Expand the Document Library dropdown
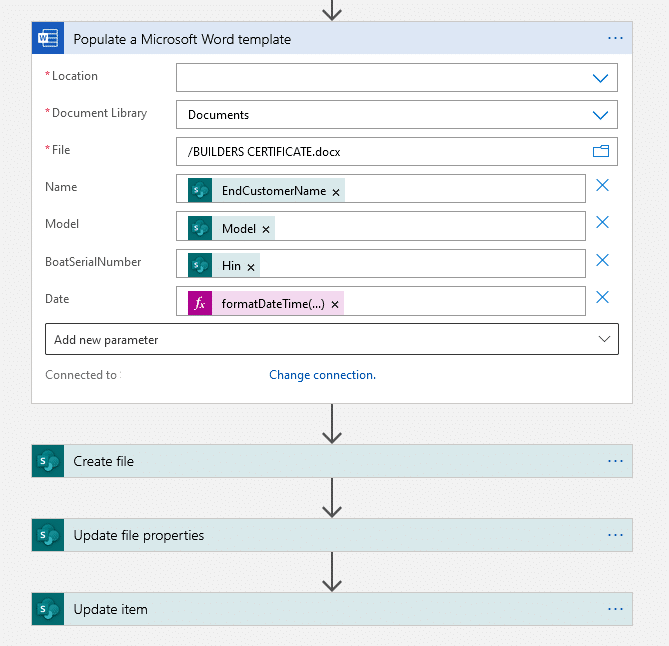Screen dimensions: 669x646 click(x=600, y=115)
